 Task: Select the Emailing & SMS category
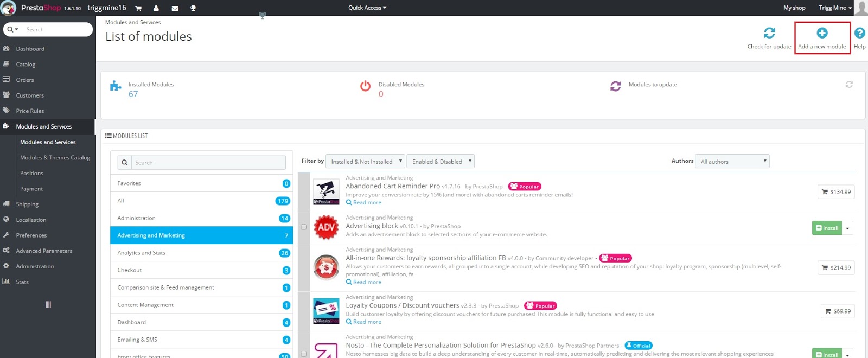[201, 340]
